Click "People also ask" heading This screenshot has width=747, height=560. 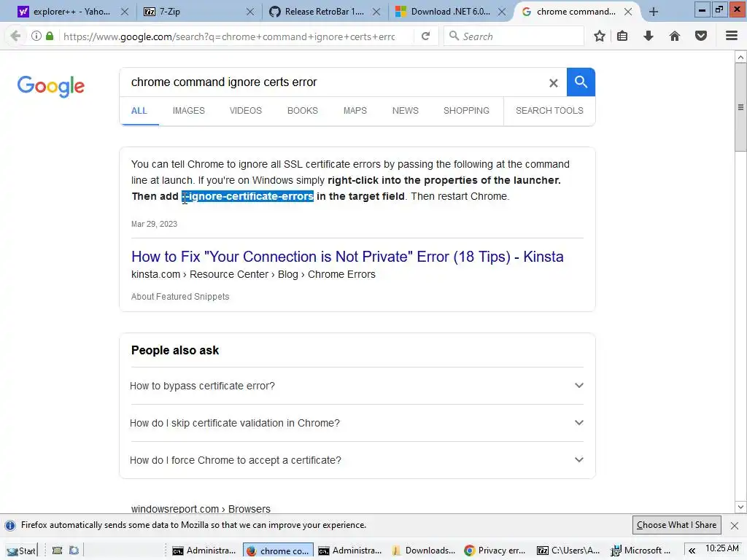(x=175, y=351)
